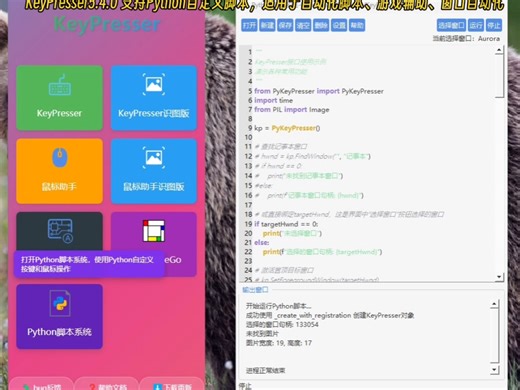Screen dimensions: 520x390
Task: Click the 当前选择窗口: Aurora label
Action: click(466, 39)
